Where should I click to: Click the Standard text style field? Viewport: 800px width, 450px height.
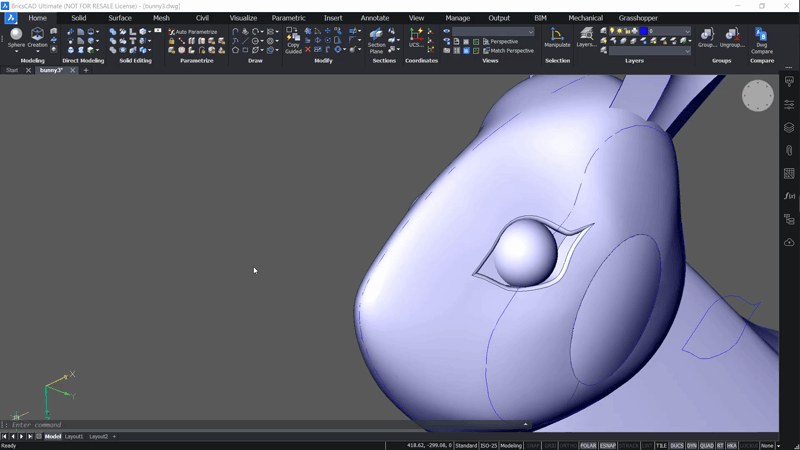(466, 446)
